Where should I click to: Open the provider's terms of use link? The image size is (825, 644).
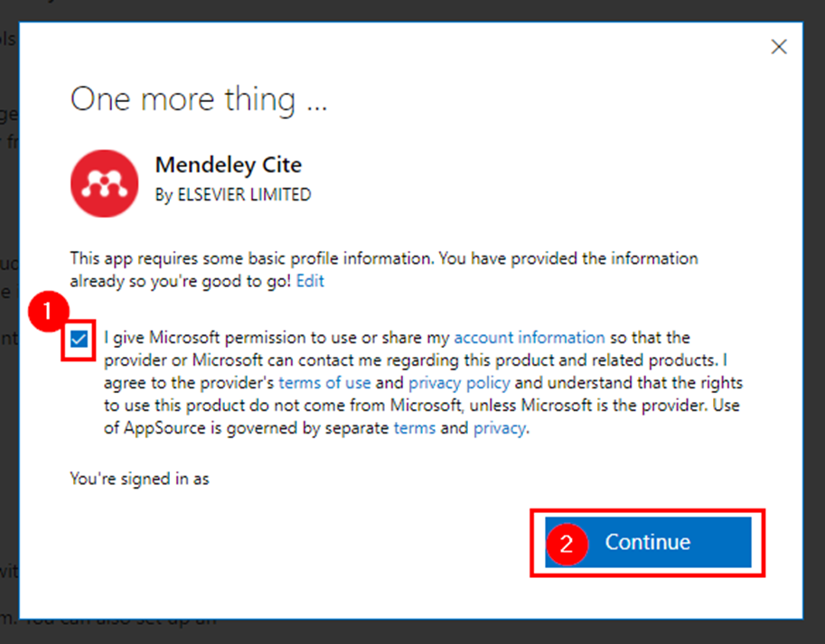pyautogui.click(x=324, y=383)
